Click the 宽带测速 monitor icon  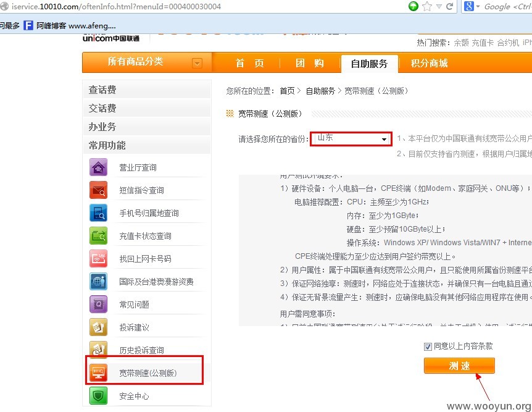98,373
